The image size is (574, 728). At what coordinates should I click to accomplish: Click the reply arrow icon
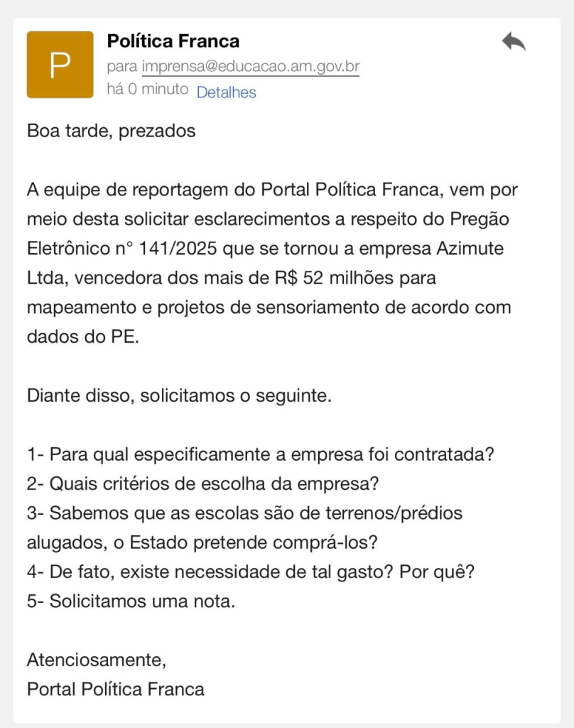click(513, 42)
